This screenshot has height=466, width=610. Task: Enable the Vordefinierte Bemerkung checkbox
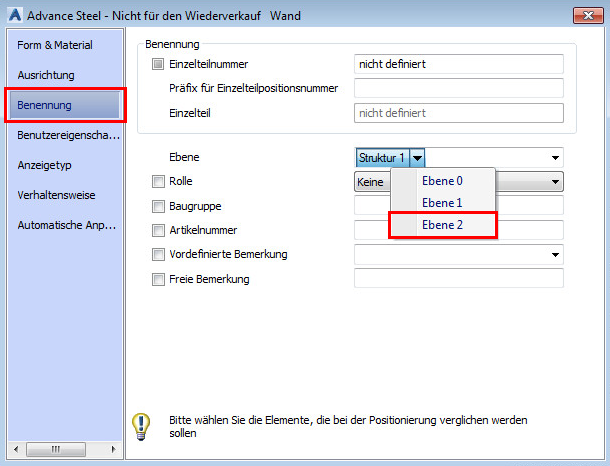(x=158, y=255)
